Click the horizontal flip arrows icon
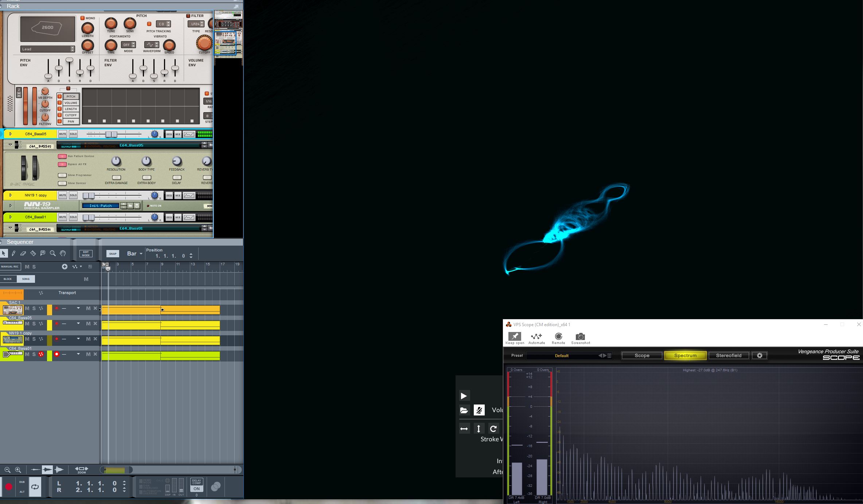The image size is (863, 504). (x=464, y=429)
